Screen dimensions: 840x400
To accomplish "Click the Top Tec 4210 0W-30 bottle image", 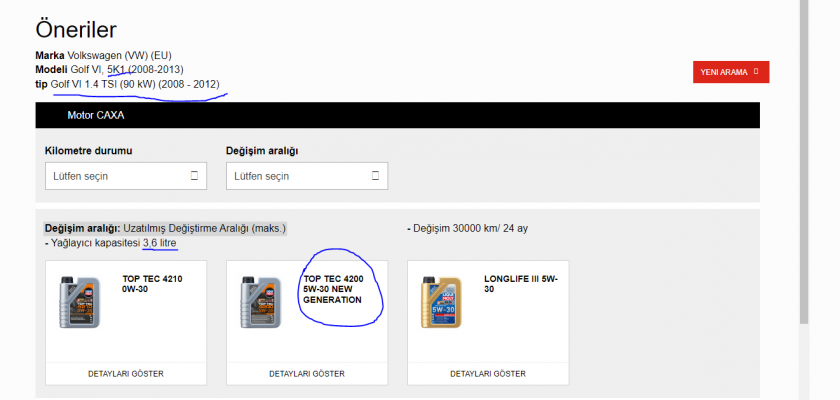I will [x=79, y=302].
